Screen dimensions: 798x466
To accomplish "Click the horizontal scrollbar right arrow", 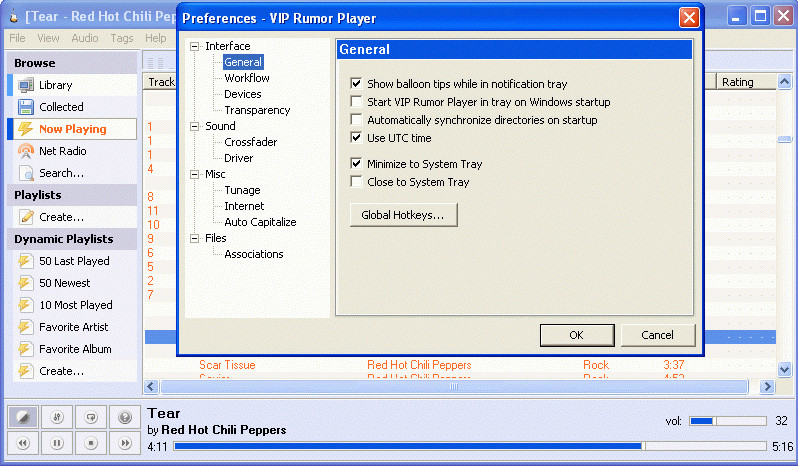I will [767, 387].
